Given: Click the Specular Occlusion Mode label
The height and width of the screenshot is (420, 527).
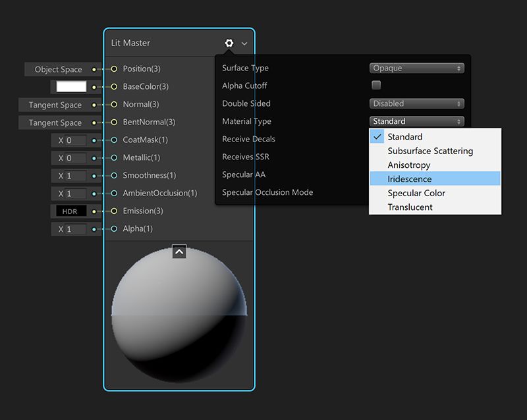Looking at the screenshot, I should click(267, 192).
